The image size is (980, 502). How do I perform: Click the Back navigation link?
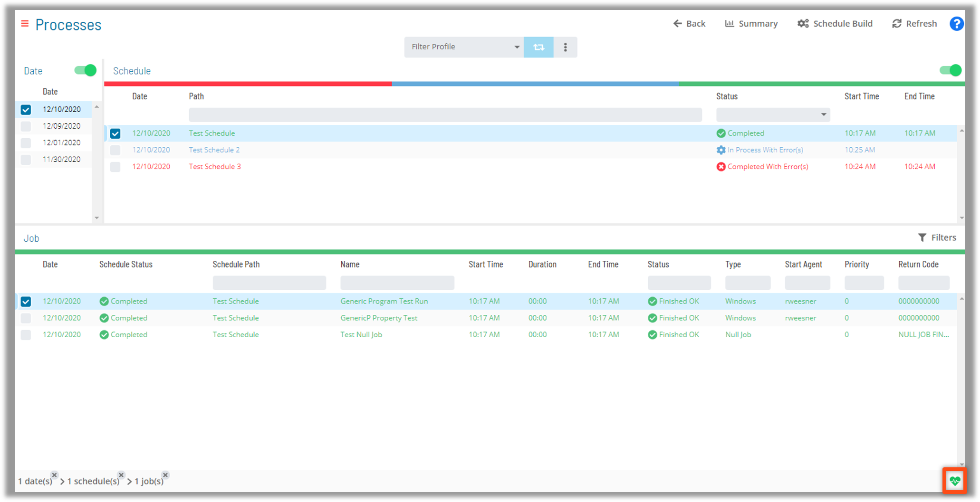pyautogui.click(x=690, y=23)
